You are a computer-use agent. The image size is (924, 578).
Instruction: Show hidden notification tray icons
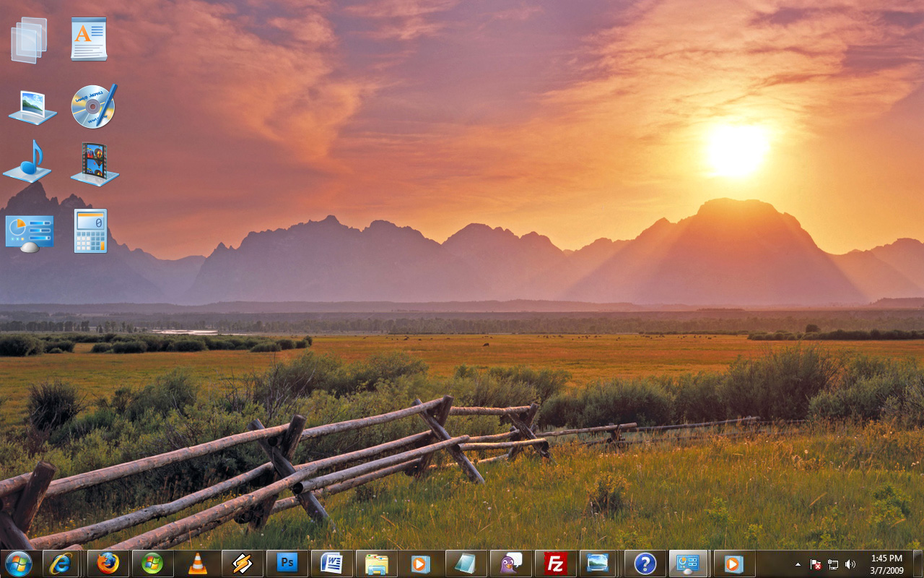(x=798, y=564)
